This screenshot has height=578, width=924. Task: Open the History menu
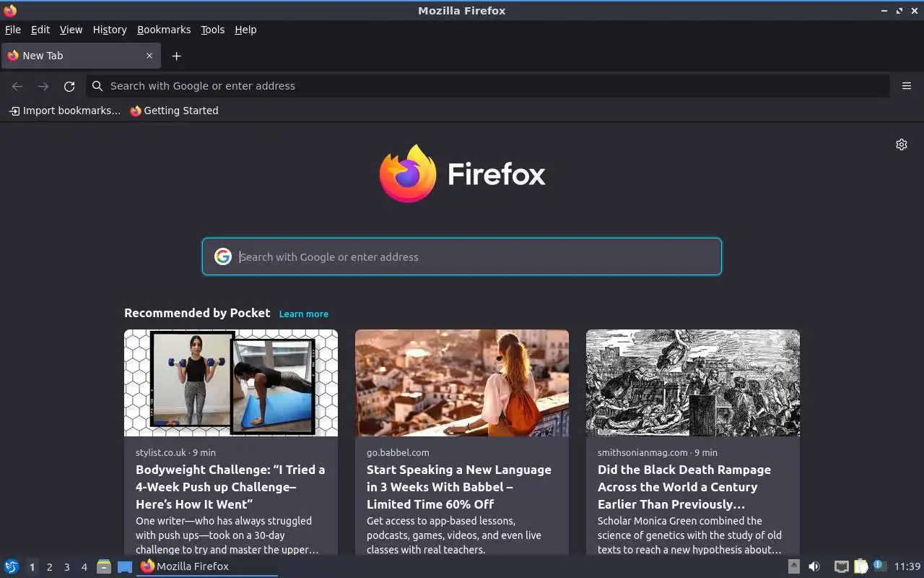110,30
